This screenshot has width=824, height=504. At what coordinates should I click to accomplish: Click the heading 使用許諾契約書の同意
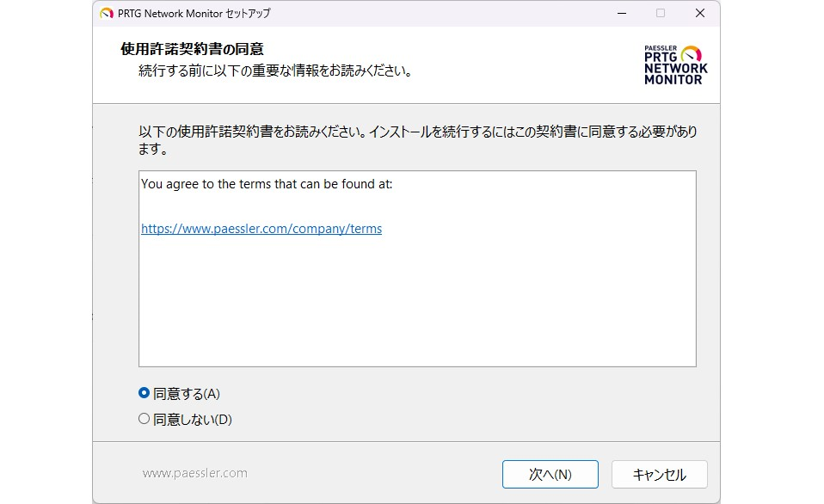(x=192, y=49)
